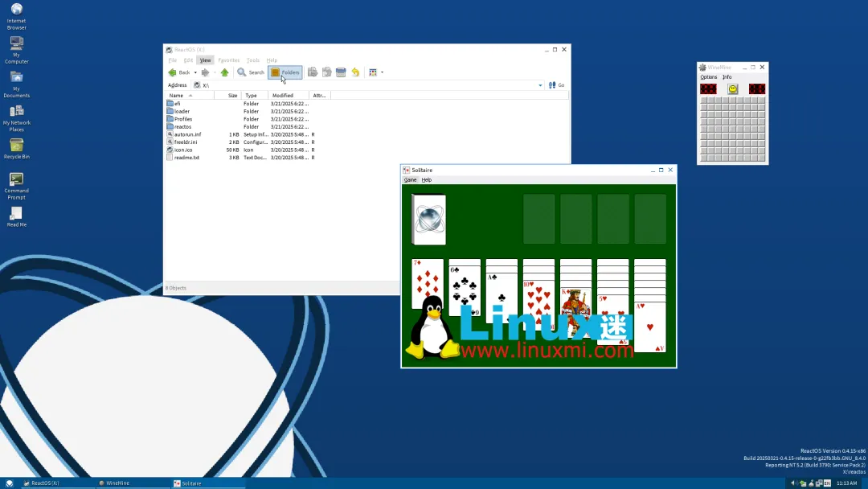Image resolution: width=868 pixels, height=489 pixels.
Task: Open the Internet Browser desktop icon
Action: point(17,16)
